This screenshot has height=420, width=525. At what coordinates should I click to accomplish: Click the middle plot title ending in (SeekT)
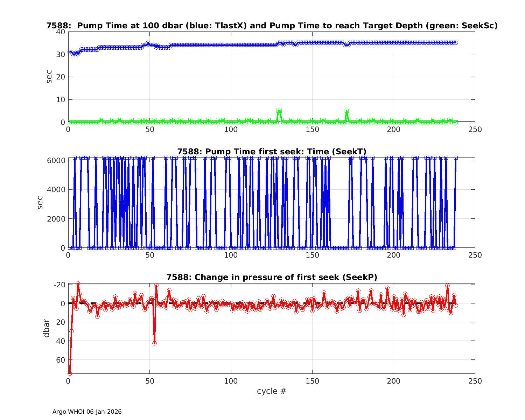[x=272, y=152]
